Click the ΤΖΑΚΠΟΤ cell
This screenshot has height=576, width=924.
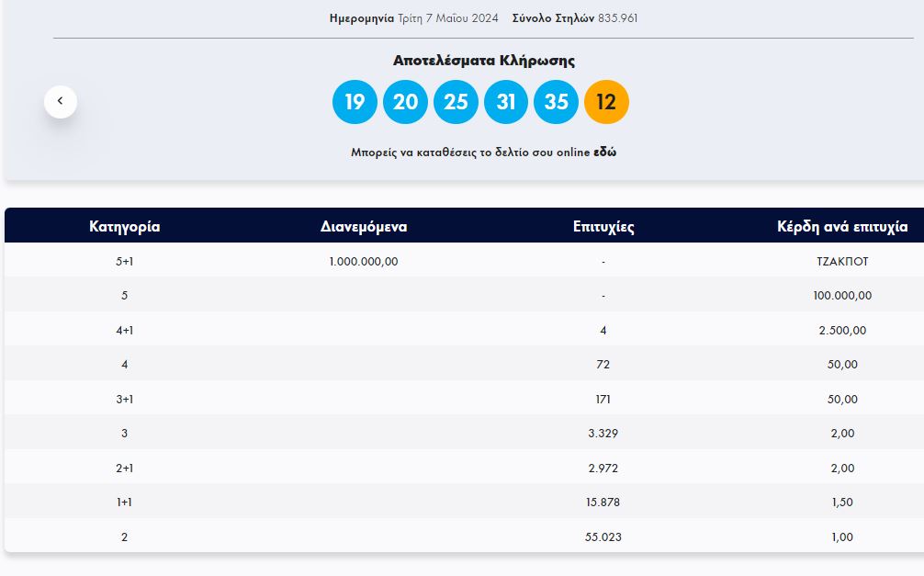pos(842,261)
